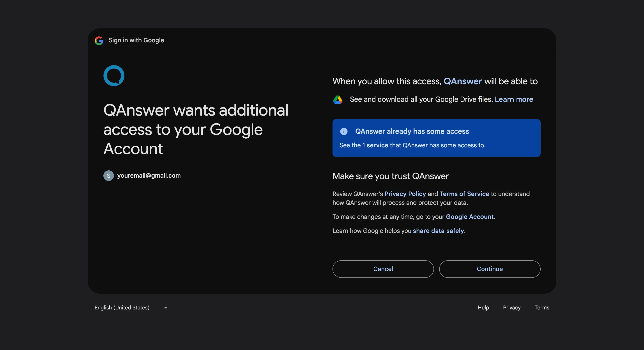Select English (United States) language selector
This screenshot has height=350, width=644.
131,307
